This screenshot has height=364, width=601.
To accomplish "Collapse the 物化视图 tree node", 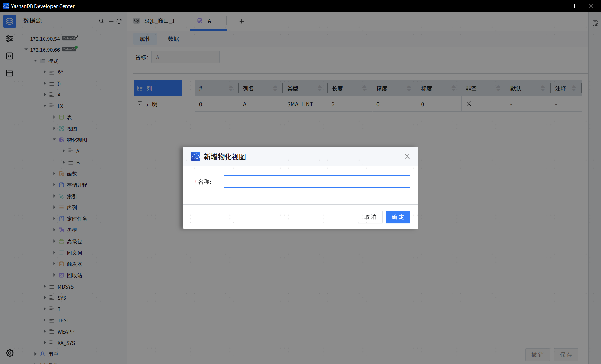I will pos(54,140).
